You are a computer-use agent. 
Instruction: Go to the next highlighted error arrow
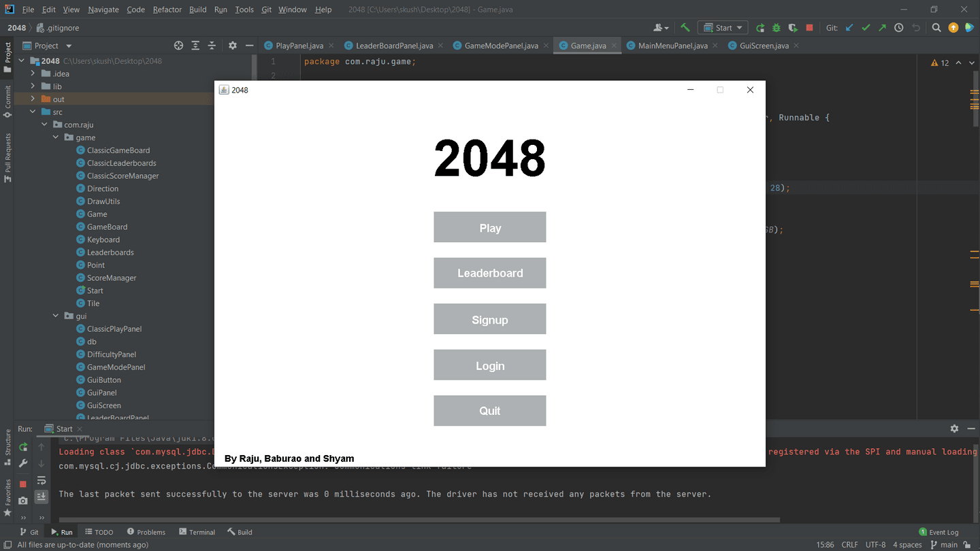coord(971,63)
